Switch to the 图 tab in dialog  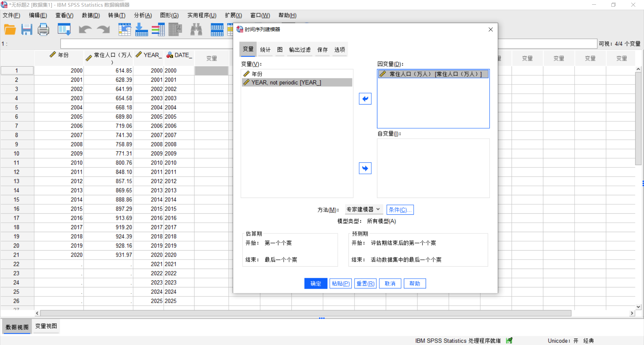[x=280, y=50]
